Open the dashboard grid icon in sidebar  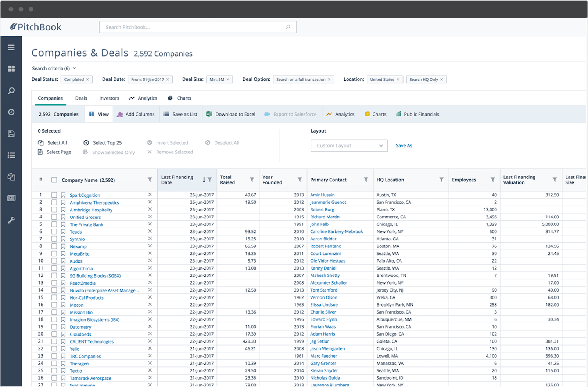point(11,69)
